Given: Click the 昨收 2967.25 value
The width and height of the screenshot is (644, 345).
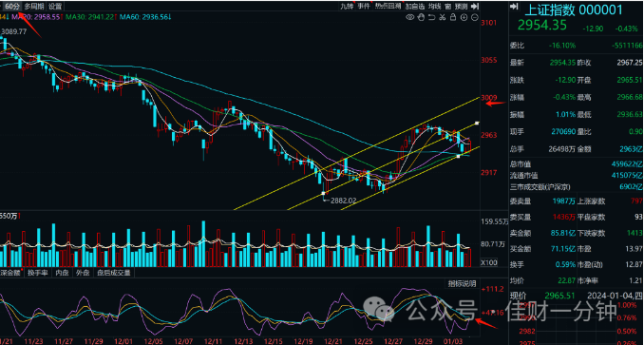Looking at the screenshot, I should 629,63.
